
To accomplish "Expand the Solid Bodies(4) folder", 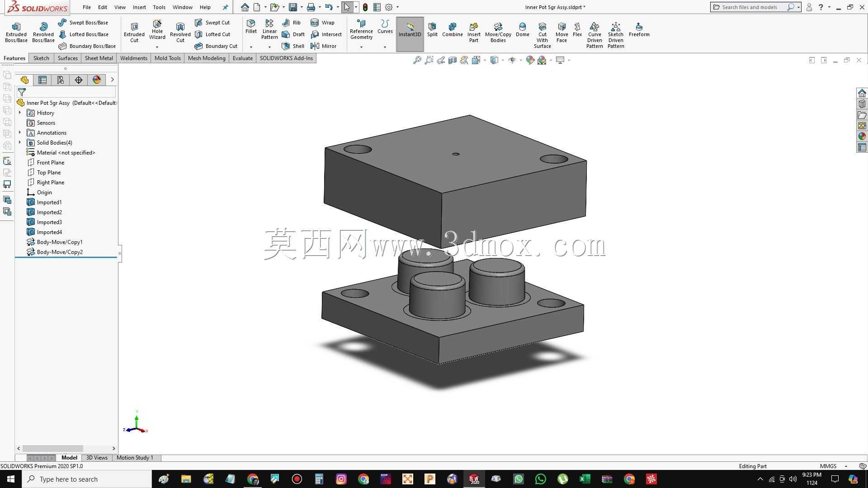I will pos(20,142).
